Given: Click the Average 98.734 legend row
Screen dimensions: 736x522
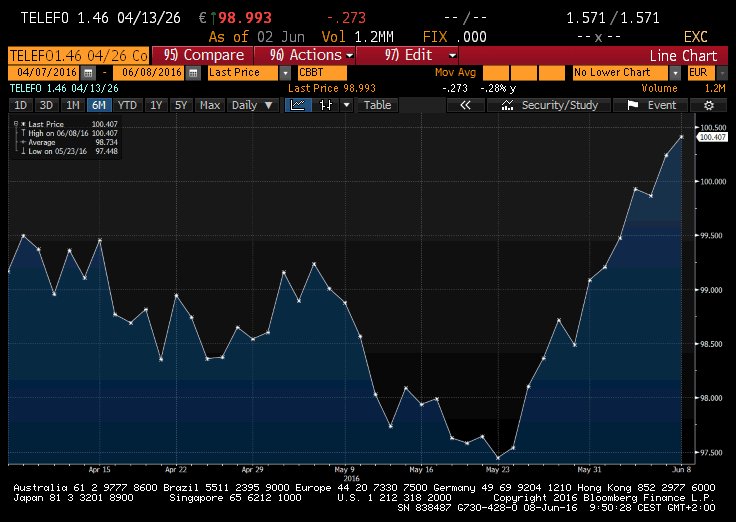Looking at the screenshot, I should (x=69, y=142).
